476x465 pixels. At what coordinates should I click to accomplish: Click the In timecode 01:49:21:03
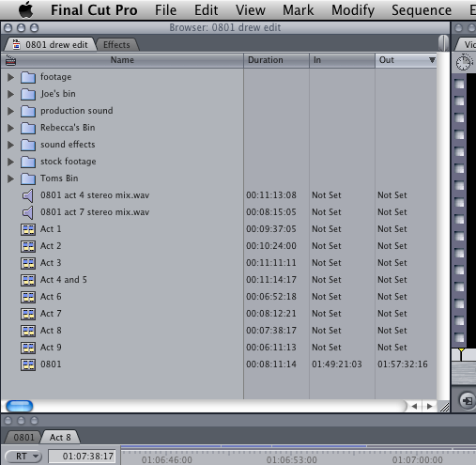pos(337,364)
